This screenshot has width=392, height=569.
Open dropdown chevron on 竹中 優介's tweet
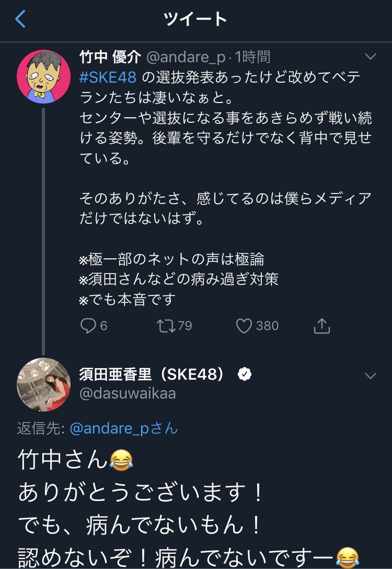tap(370, 56)
